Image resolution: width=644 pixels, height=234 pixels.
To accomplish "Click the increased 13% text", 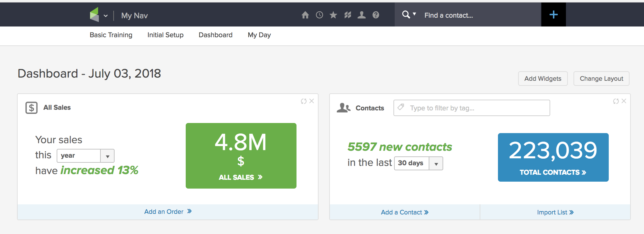I will click(x=99, y=170).
